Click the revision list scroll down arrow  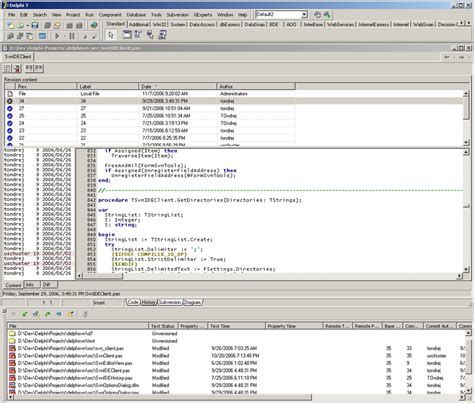[466, 142]
